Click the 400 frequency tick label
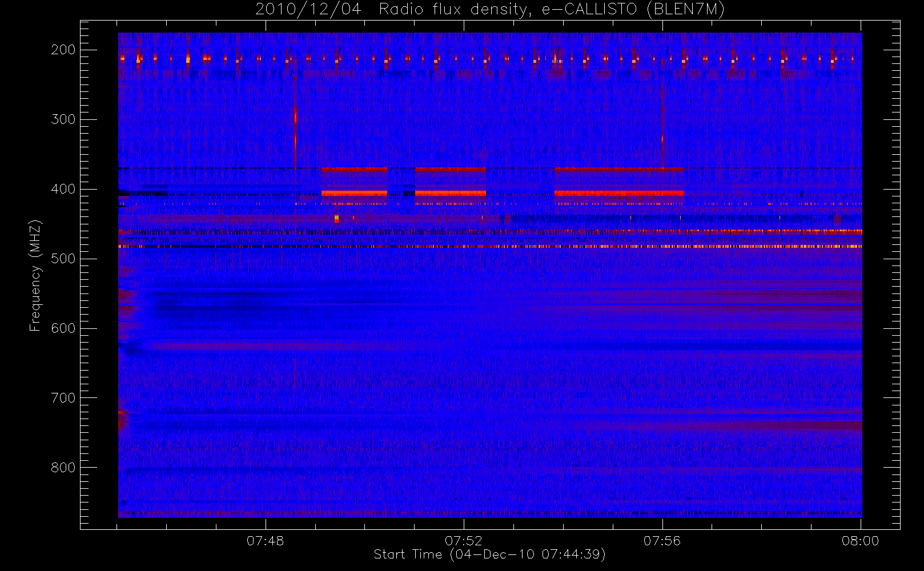924x571 pixels. [x=63, y=189]
